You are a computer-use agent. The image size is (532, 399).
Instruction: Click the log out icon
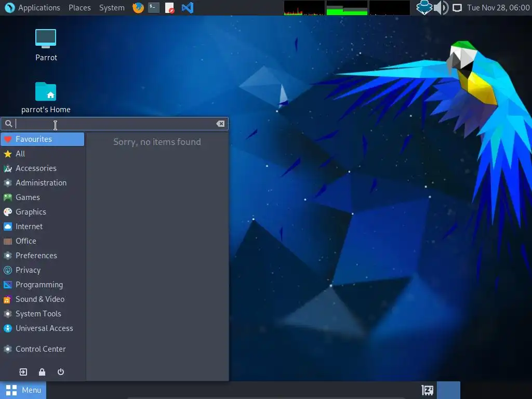(x=23, y=372)
